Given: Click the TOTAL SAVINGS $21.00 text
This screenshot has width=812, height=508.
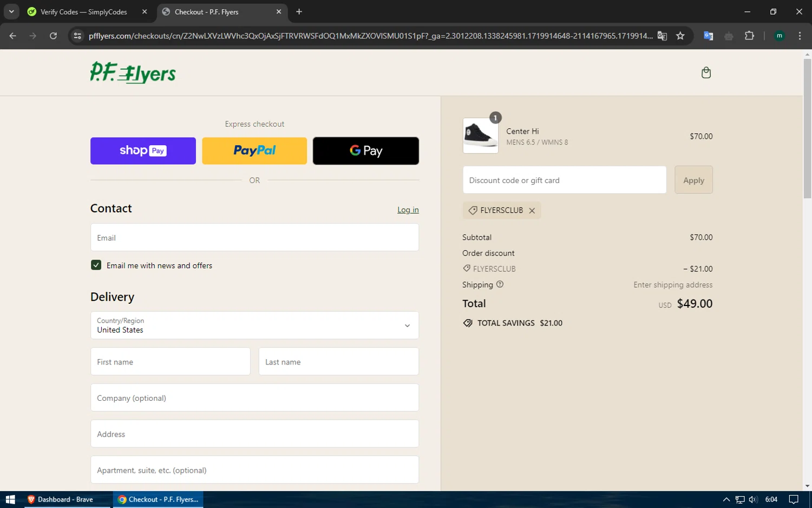Looking at the screenshot, I should click(520, 323).
